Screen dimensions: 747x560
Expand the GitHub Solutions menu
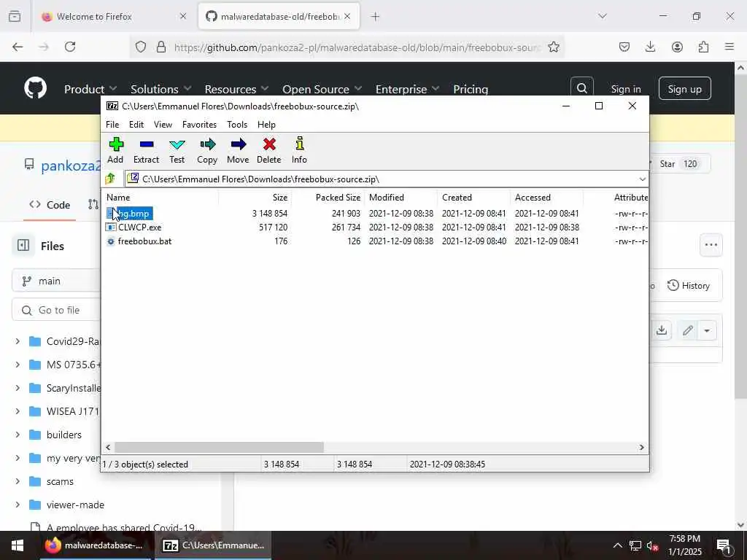(161, 89)
